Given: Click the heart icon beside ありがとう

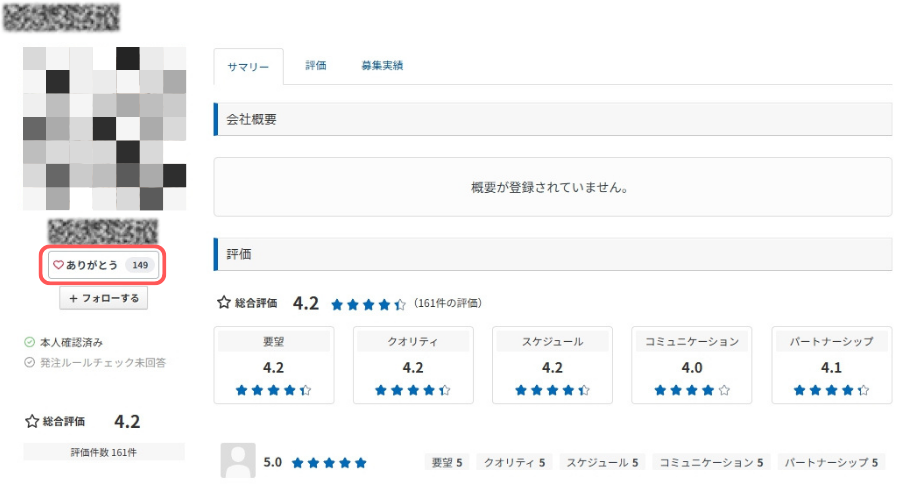Looking at the screenshot, I should click(58, 265).
